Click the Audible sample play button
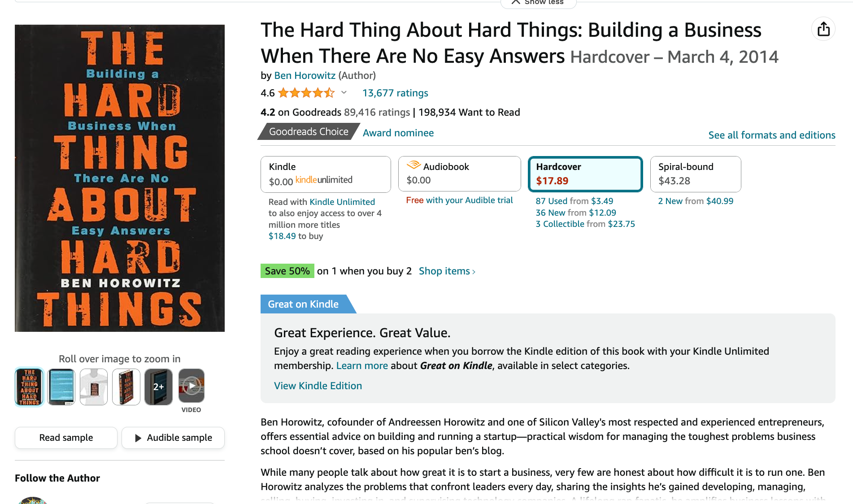Image resolution: width=853 pixels, height=504 pixels. [173, 438]
